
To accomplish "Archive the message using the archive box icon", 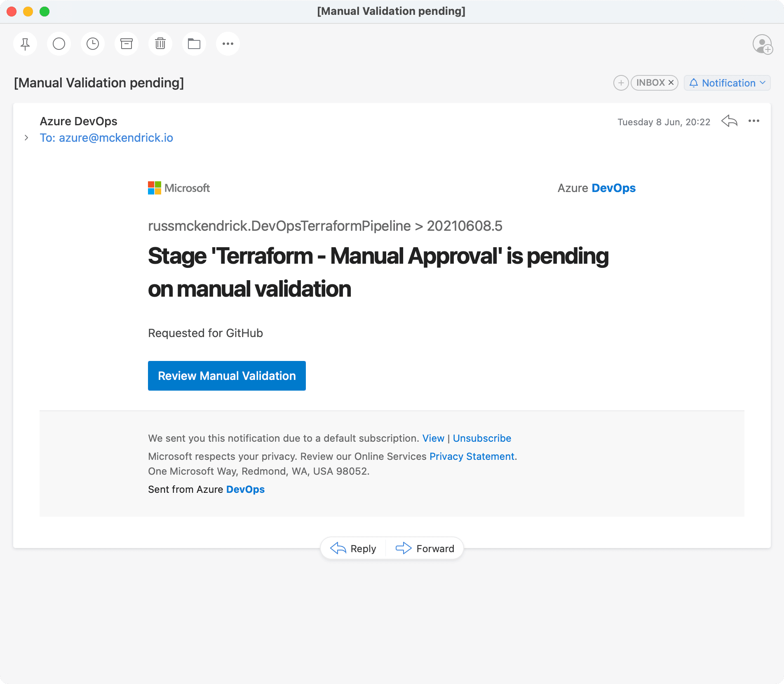I will pos(127,44).
